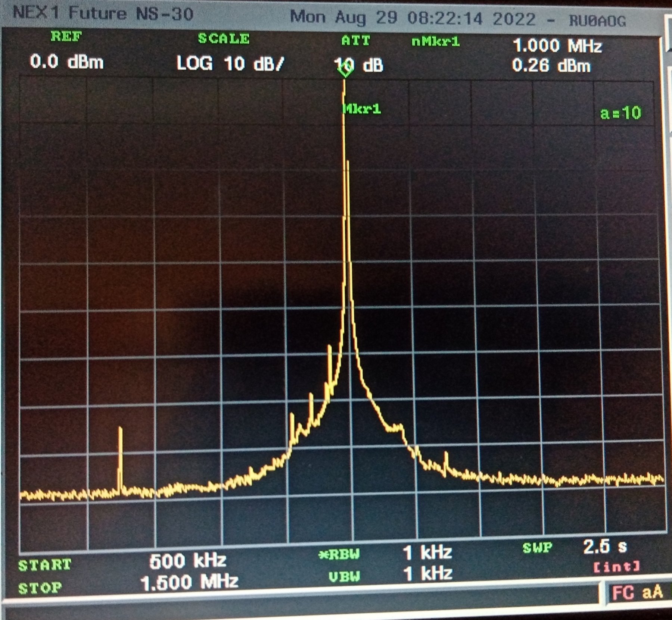Click the FC aA status indicator
The image size is (672, 620).
[x=637, y=592]
